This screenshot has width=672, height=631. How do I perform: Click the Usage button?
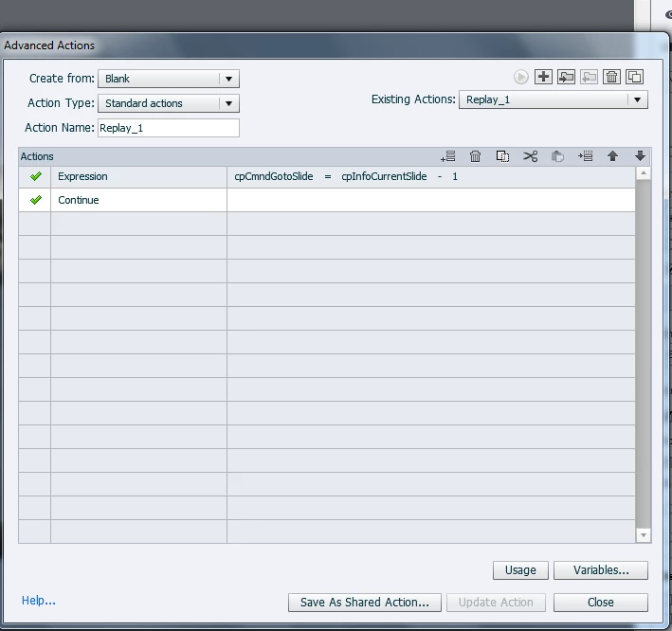point(520,570)
